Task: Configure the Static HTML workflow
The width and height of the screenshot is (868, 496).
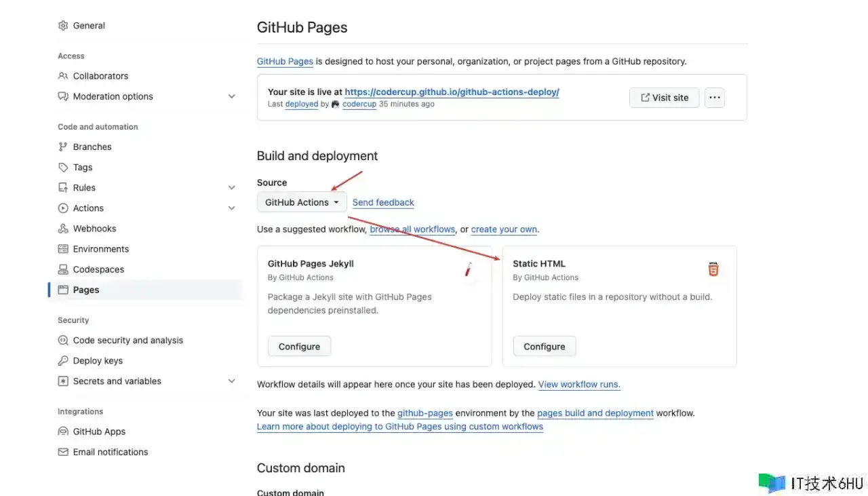Action: coord(544,347)
